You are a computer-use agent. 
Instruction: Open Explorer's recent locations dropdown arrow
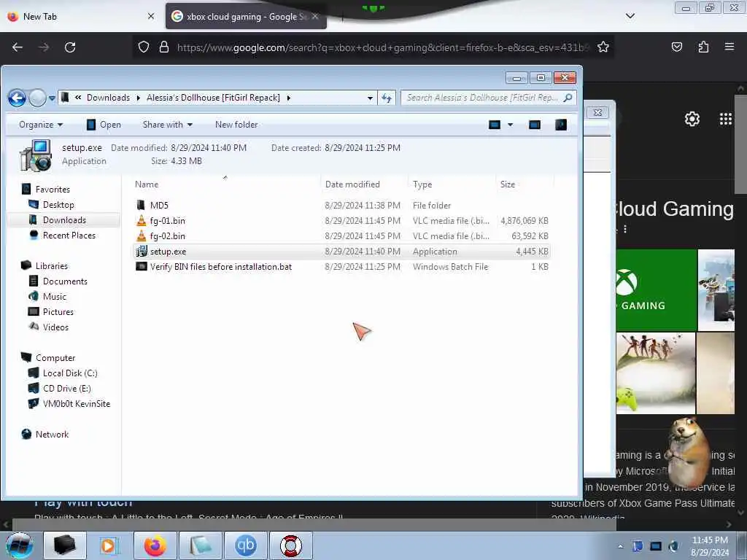coord(52,98)
